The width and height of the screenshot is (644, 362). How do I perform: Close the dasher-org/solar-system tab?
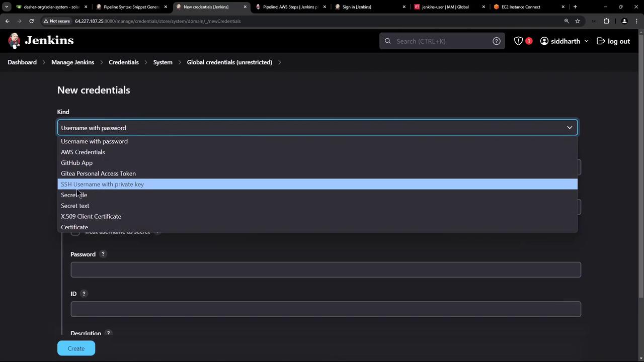click(86, 7)
